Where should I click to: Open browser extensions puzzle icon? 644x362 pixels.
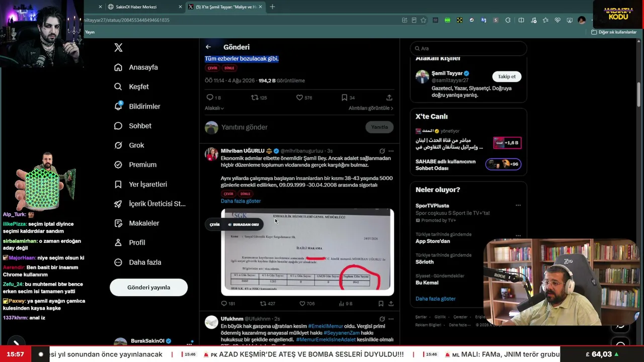click(508, 20)
